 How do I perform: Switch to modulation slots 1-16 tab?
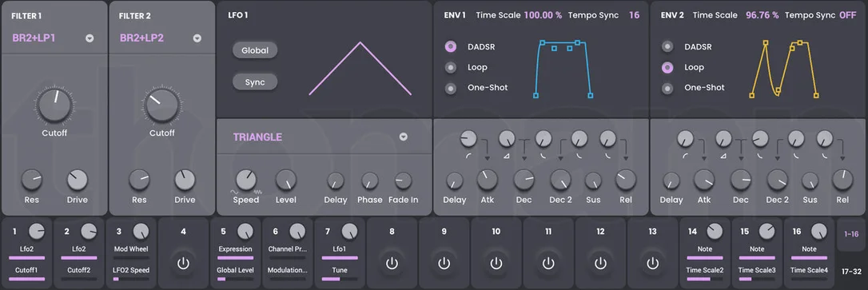click(851, 234)
